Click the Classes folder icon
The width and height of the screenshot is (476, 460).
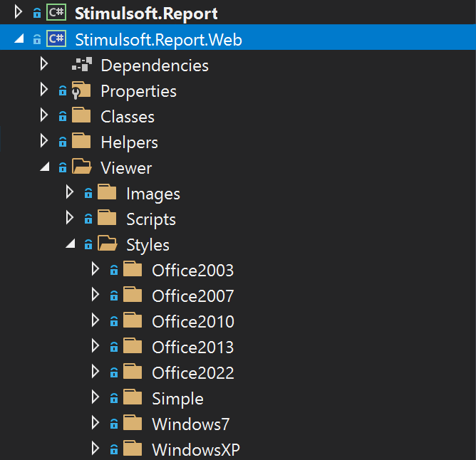click(x=81, y=115)
